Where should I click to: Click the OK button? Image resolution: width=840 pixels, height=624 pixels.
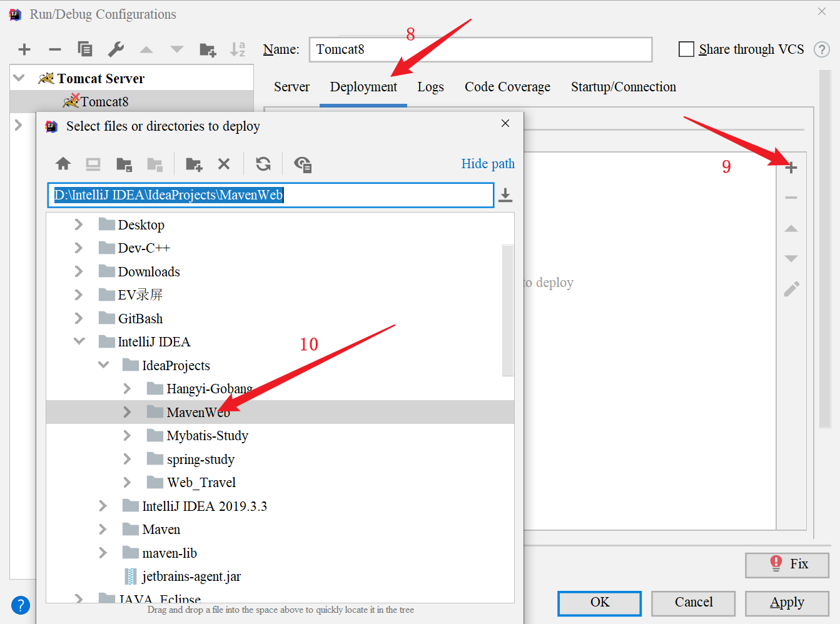(x=600, y=603)
